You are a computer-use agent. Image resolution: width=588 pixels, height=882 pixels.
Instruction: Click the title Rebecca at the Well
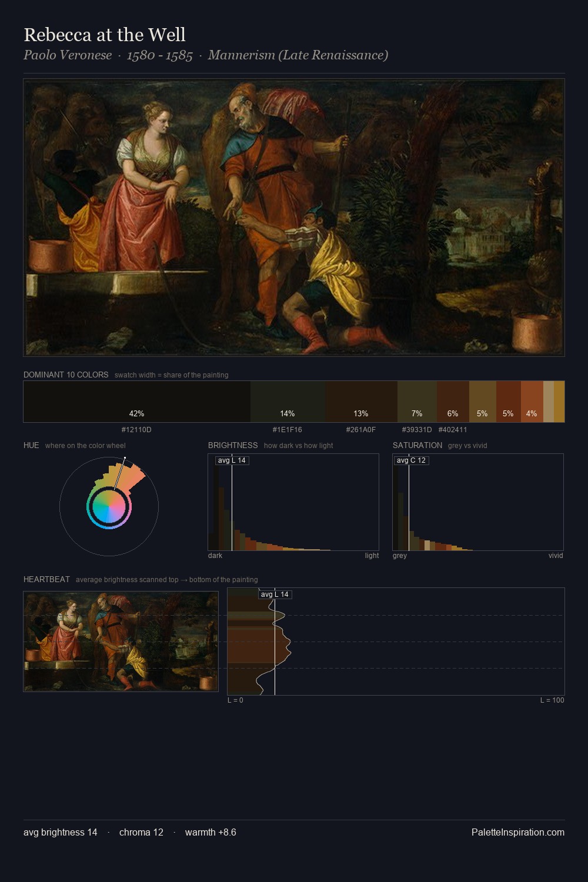click(105, 35)
